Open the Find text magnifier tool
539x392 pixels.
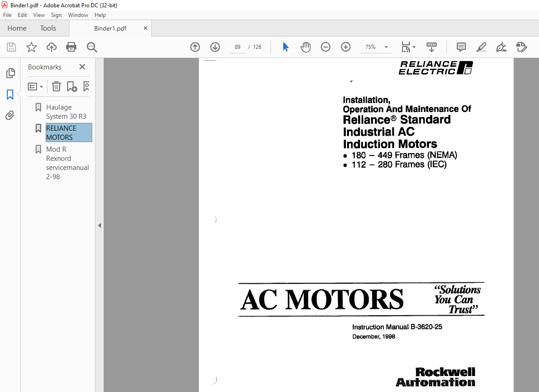coord(92,47)
